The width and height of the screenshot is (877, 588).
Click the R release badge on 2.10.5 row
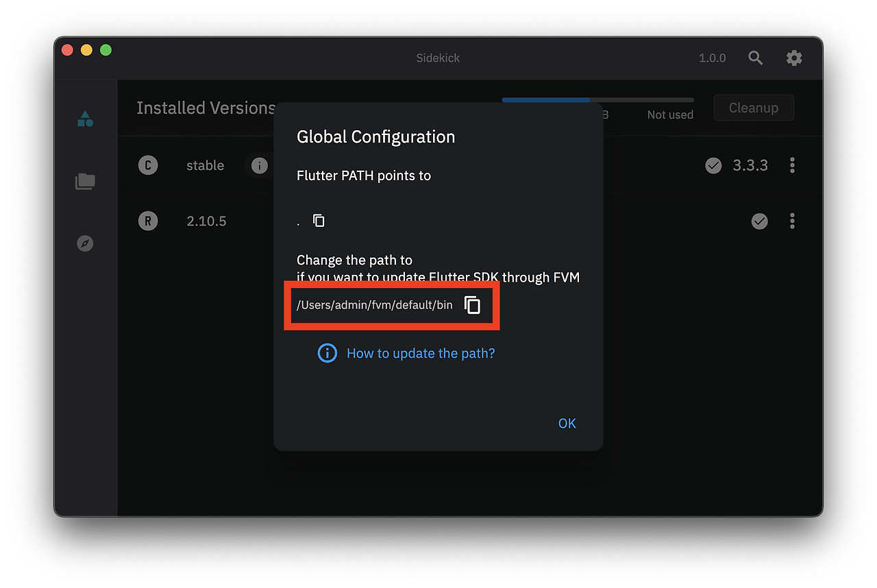(x=148, y=221)
